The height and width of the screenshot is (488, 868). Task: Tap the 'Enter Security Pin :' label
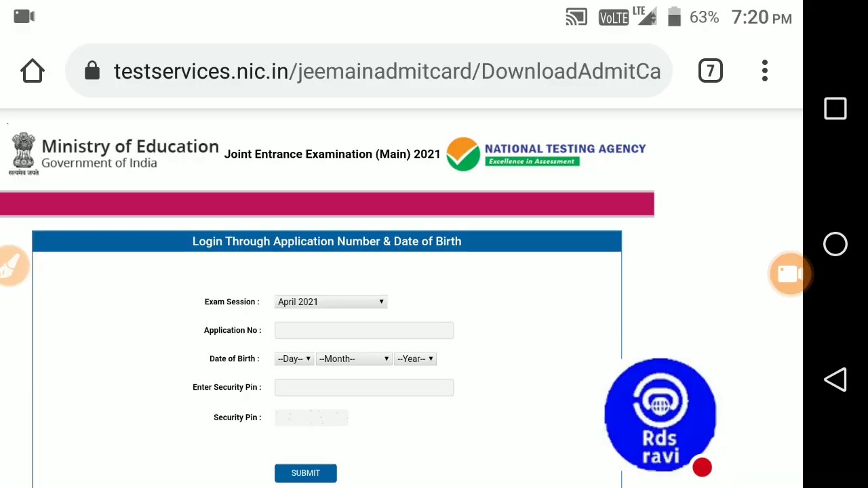click(227, 387)
